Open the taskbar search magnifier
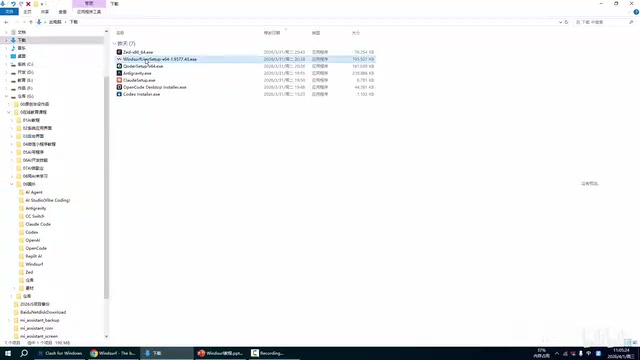This screenshot has height=360, width=640. 24,353
